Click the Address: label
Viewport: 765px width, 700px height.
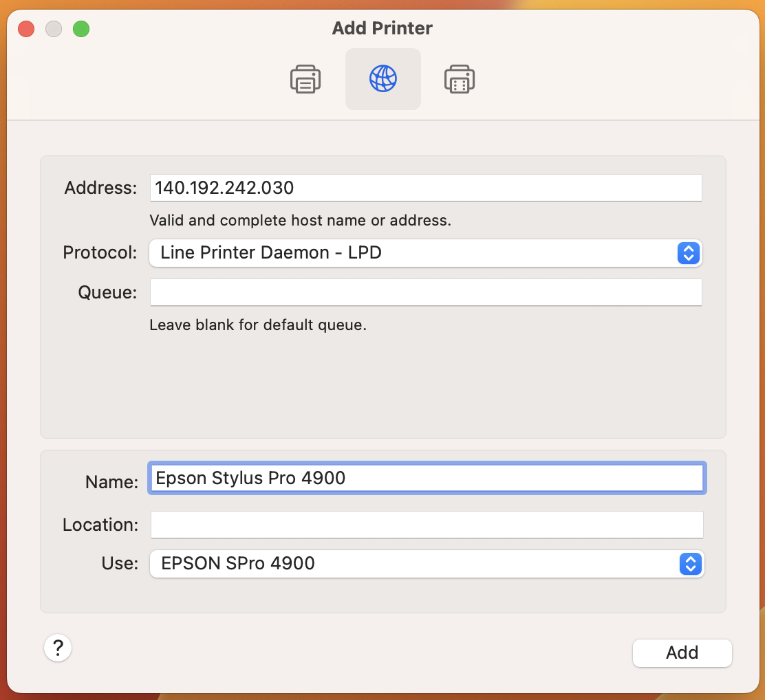(101, 188)
